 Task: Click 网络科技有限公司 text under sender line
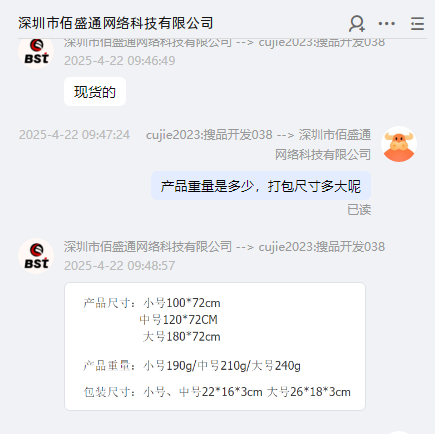pos(323,154)
